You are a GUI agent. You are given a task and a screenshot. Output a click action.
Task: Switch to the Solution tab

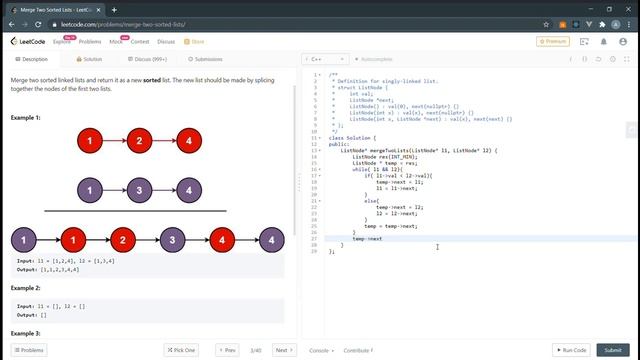89,59
